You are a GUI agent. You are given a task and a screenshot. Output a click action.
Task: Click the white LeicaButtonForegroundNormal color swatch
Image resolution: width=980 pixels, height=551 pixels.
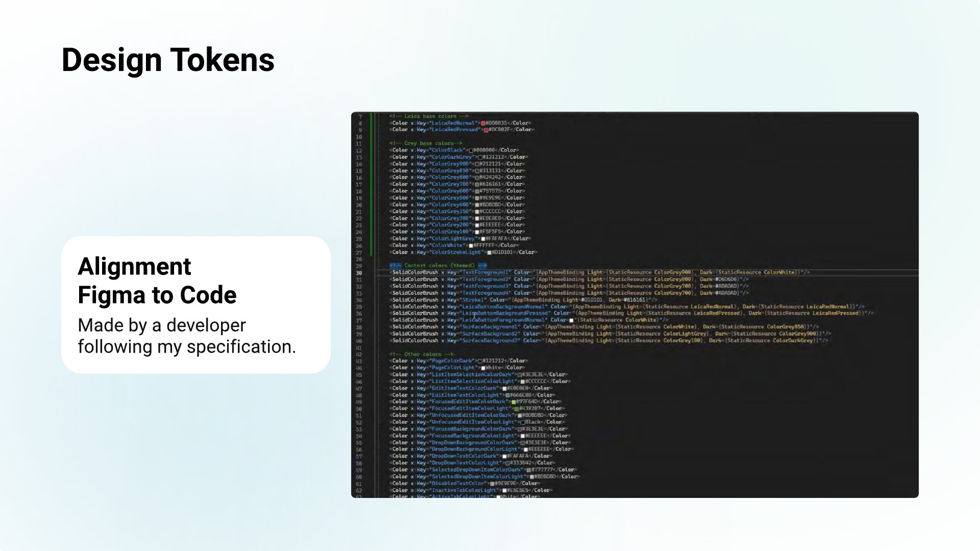[x=571, y=320]
